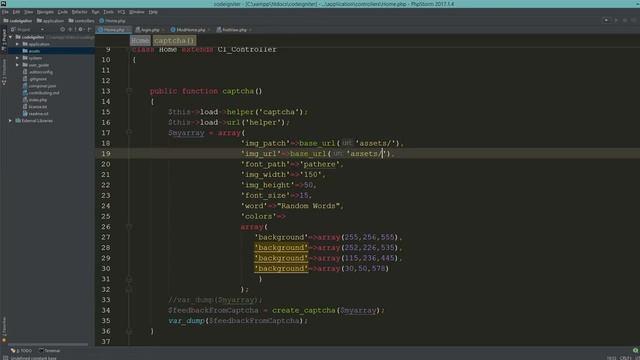The image size is (640, 360).
Task: Click the composer.json file icon in the tree
Action: point(25,86)
